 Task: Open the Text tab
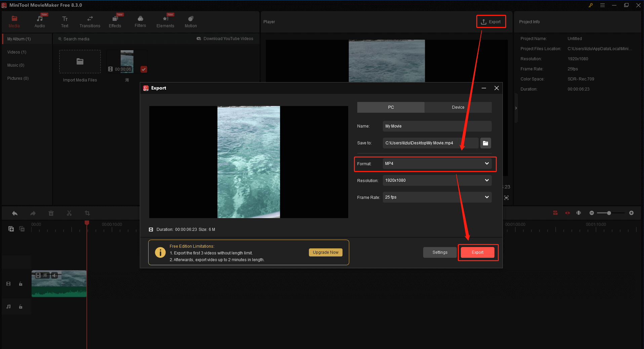coord(65,22)
